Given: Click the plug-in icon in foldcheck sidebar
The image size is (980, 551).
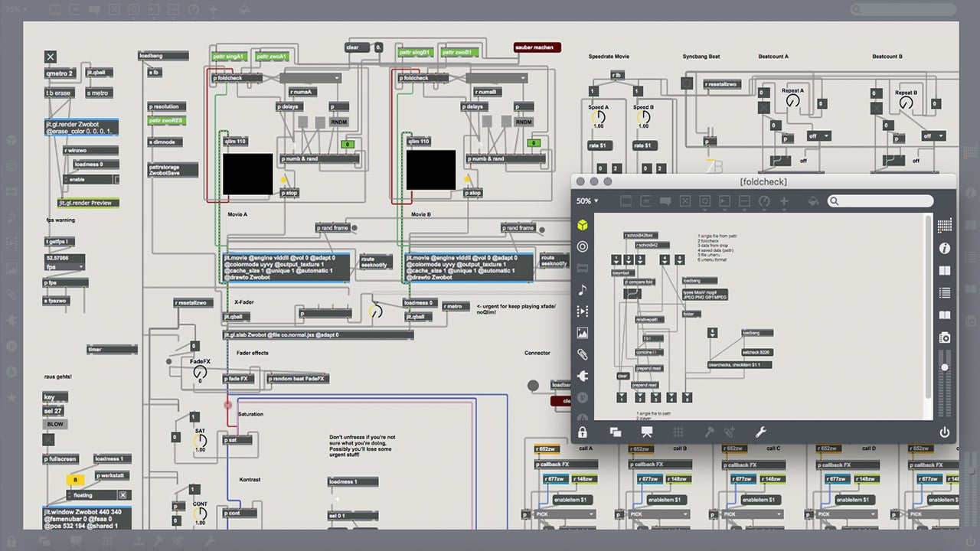Looking at the screenshot, I should pos(583,376).
